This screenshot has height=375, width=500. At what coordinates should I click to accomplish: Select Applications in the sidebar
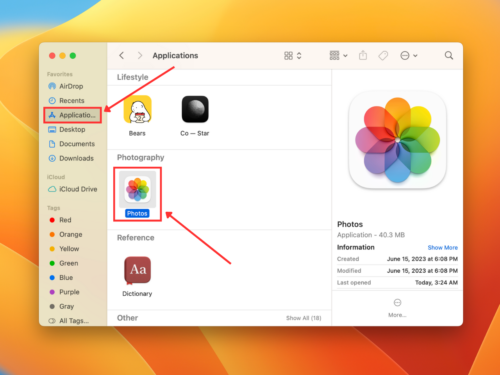pyautogui.click(x=72, y=115)
